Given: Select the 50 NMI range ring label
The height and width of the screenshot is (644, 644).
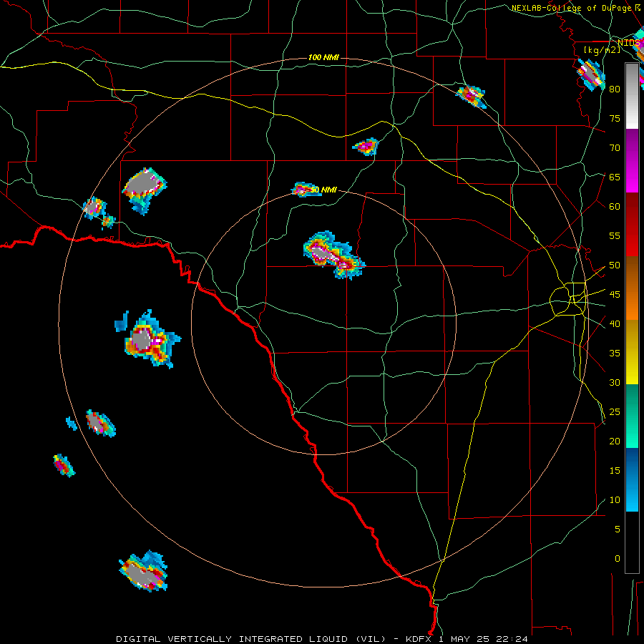Looking at the screenshot, I should point(323,190).
